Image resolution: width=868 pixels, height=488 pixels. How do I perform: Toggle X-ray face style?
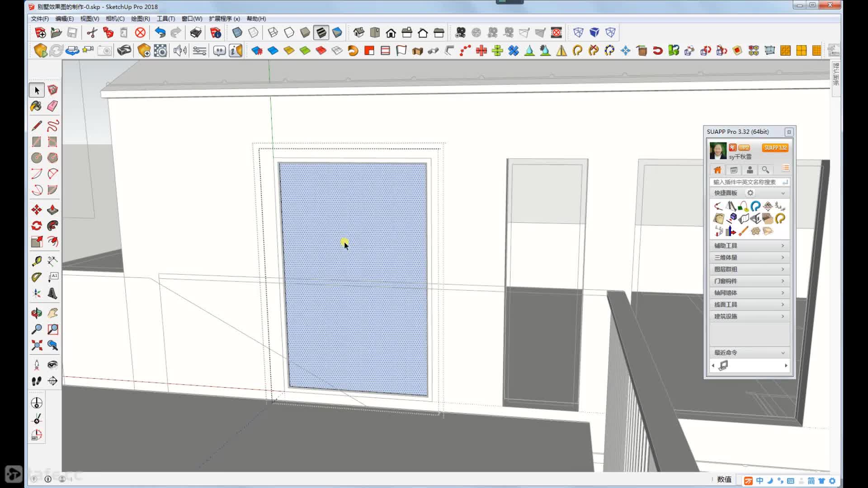[x=237, y=33]
